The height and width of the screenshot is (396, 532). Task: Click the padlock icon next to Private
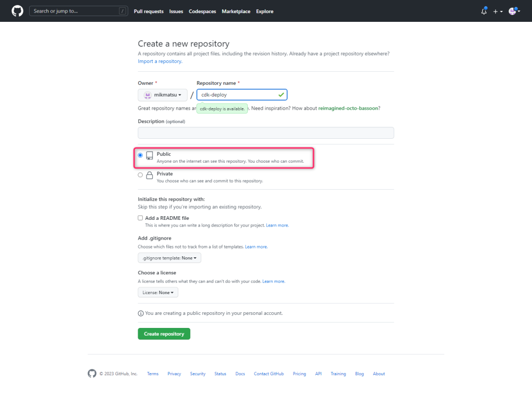[x=150, y=175]
